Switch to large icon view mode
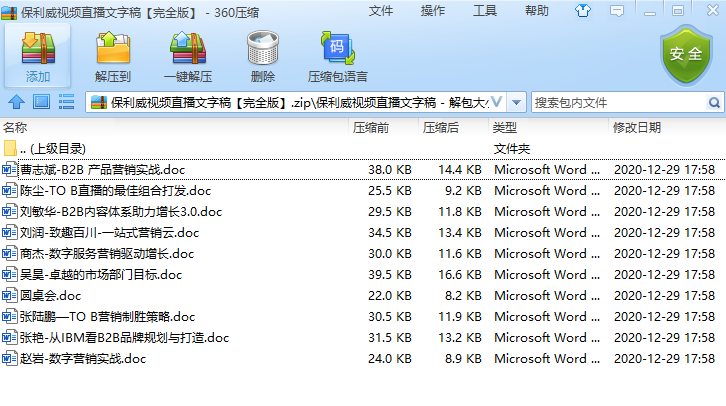 point(41,102)
